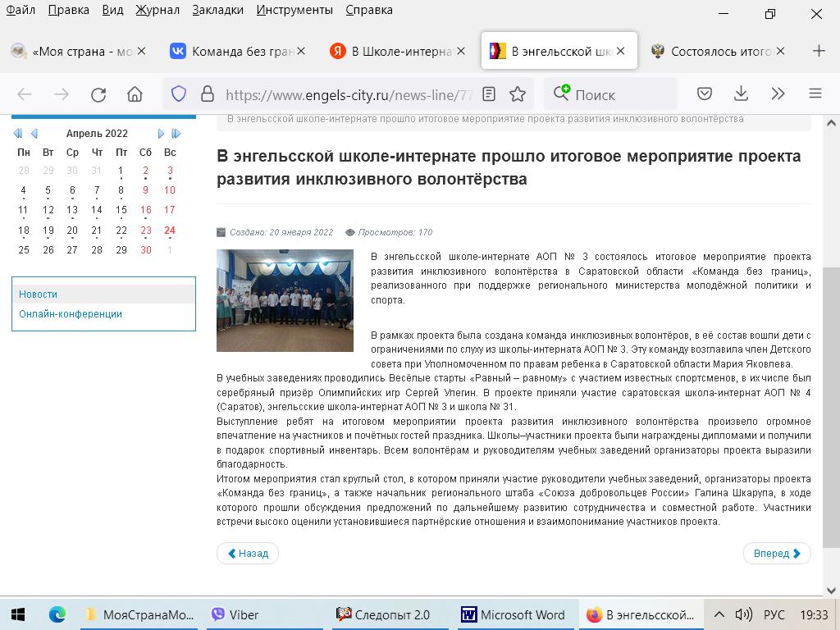Image resolution: width=840 pixels, height=630 pixels.
Task: Expand more tools chevron overflow
Action: pyautogui.click(x=778, y=94)
